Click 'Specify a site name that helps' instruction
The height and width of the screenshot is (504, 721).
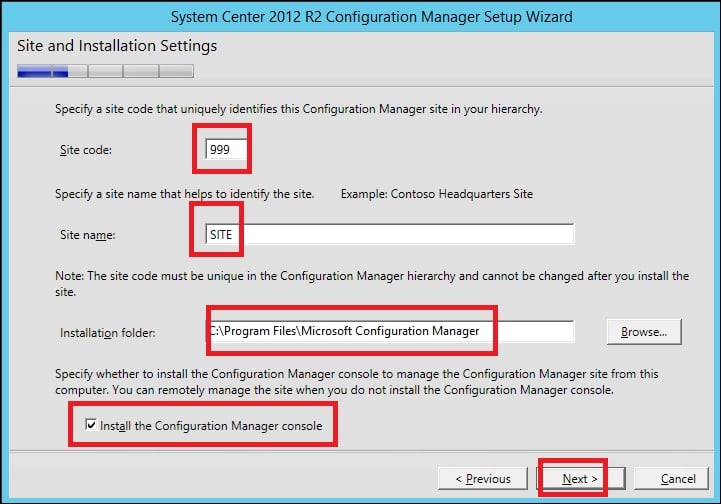click(185, 194)
